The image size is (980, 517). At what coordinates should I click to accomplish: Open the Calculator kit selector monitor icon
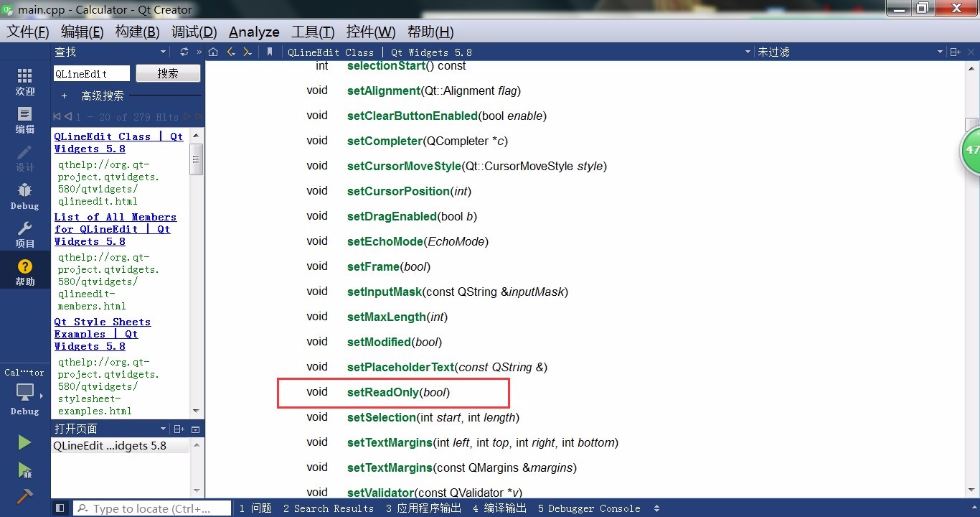click(x=25, y=392)
